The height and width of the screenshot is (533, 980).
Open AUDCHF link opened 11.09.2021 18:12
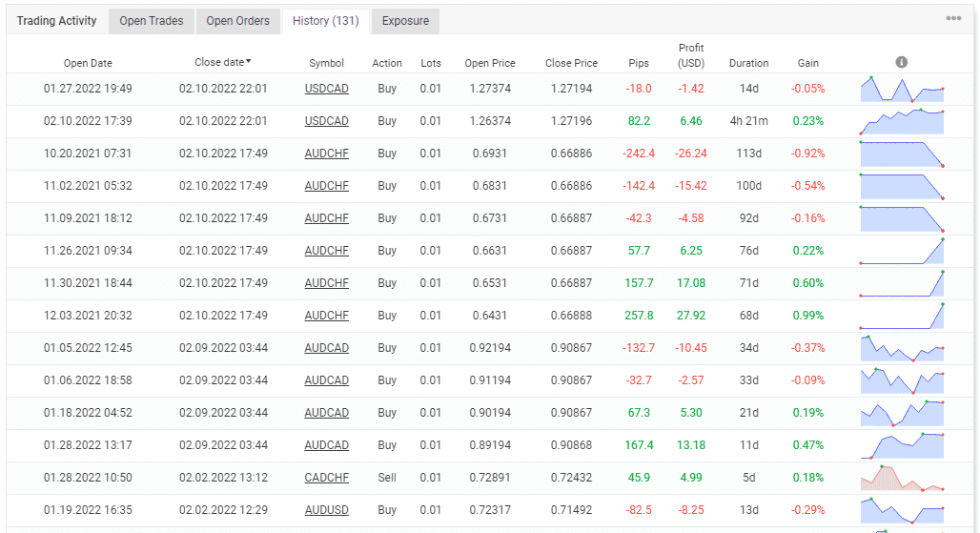click(x=326, y=218)
